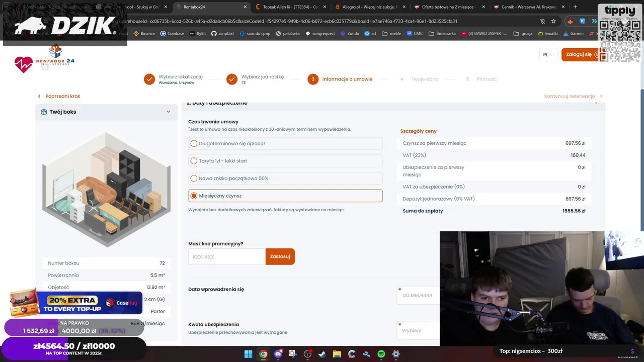
Task: Collapse the 'Twój boks' panel chevron
Action: 168,112
